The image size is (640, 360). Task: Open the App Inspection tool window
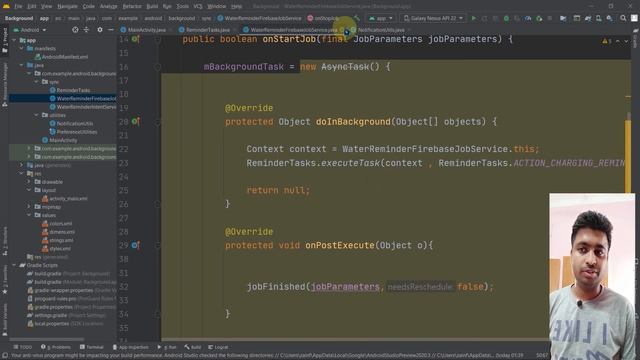coord(131,347)
